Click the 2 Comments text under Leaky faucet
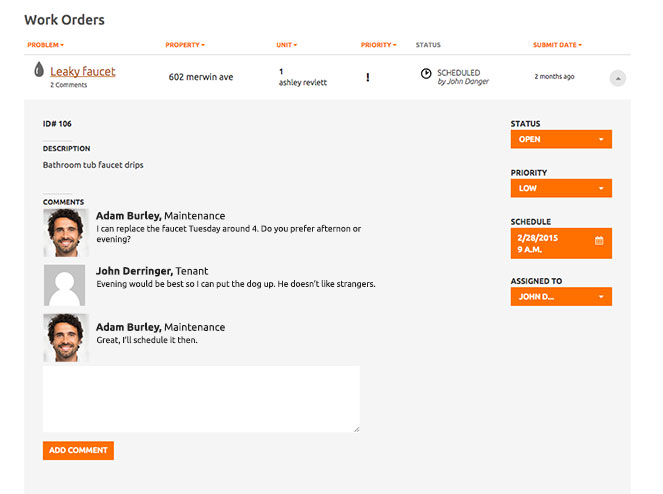 click(69, 85)
